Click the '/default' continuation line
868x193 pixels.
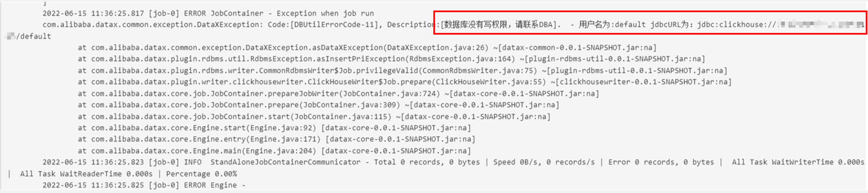click(29, 36)
